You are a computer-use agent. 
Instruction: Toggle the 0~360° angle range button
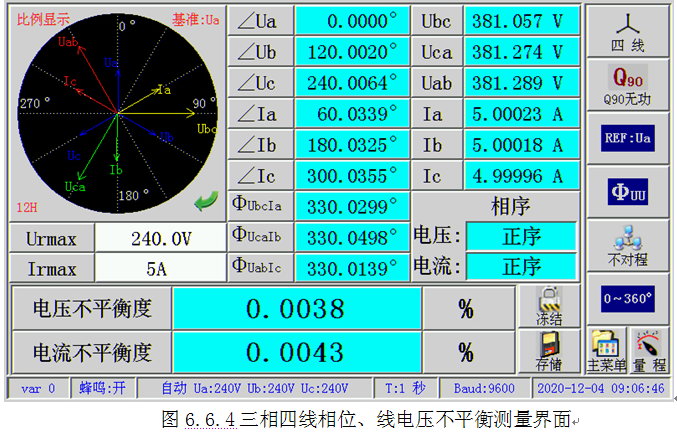click(x=627, y=299)
